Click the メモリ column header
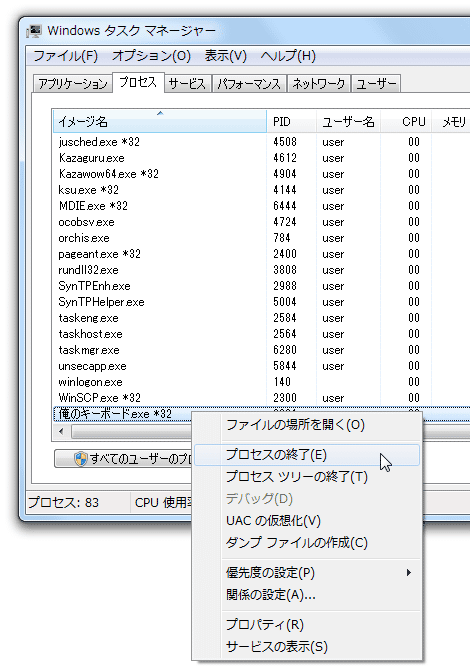The width and height of the screenshot is (470, 670). (x=451, y=121)
